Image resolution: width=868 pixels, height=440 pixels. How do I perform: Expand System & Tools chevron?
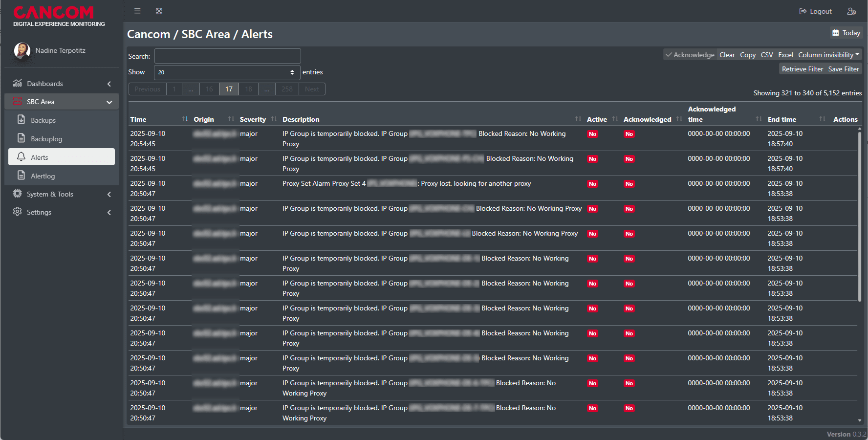[x=109, y=194]
